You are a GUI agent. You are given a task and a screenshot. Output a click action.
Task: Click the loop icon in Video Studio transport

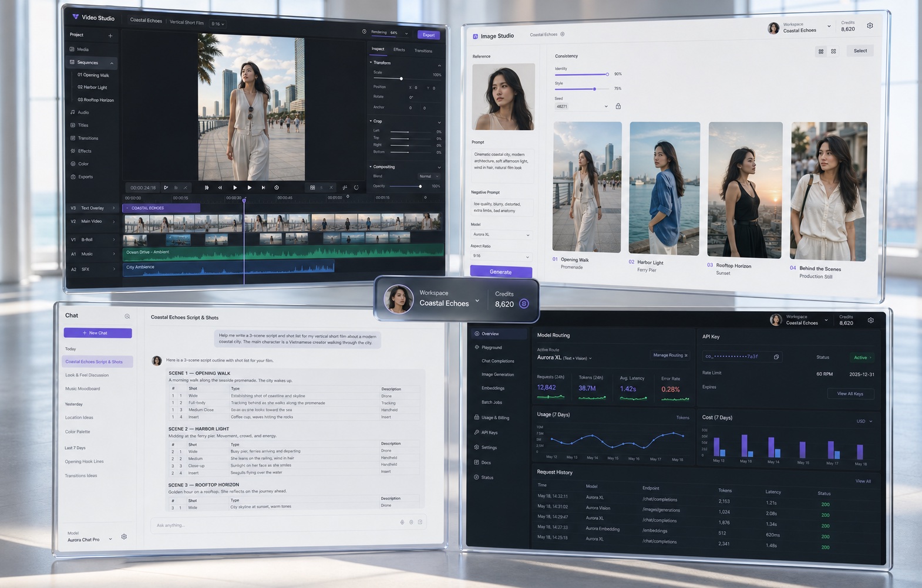pos(356,188)
